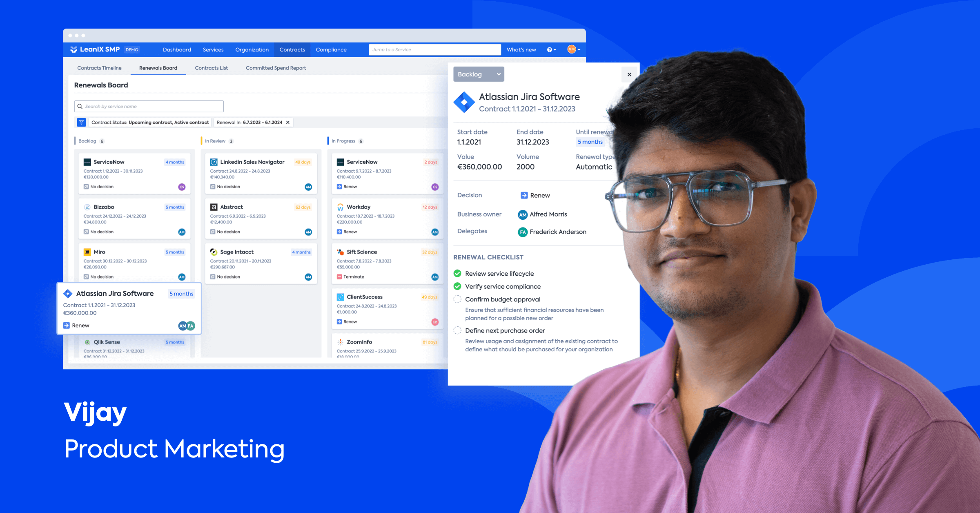
Task: Switch to Contracts List tab
Action: pyautogui.click(x=211, y=68)
